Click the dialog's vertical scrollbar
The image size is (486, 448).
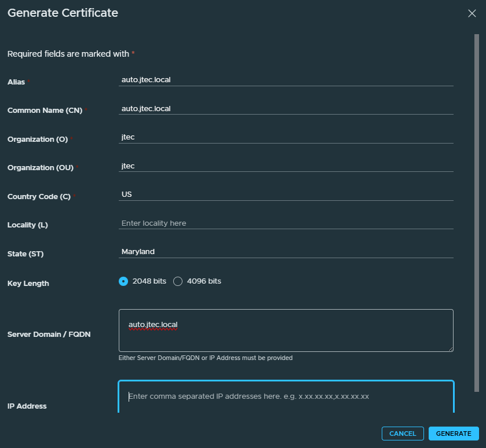(x=476, y=213)
